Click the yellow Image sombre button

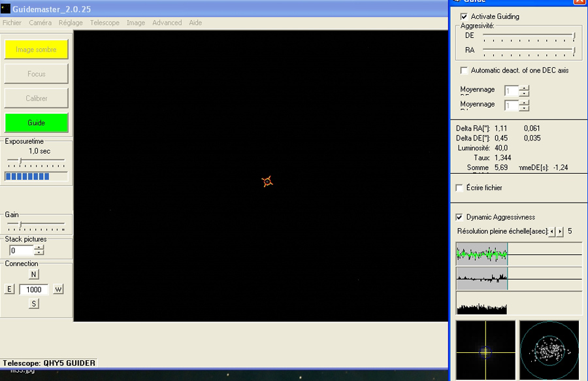(x=36, y=50)
